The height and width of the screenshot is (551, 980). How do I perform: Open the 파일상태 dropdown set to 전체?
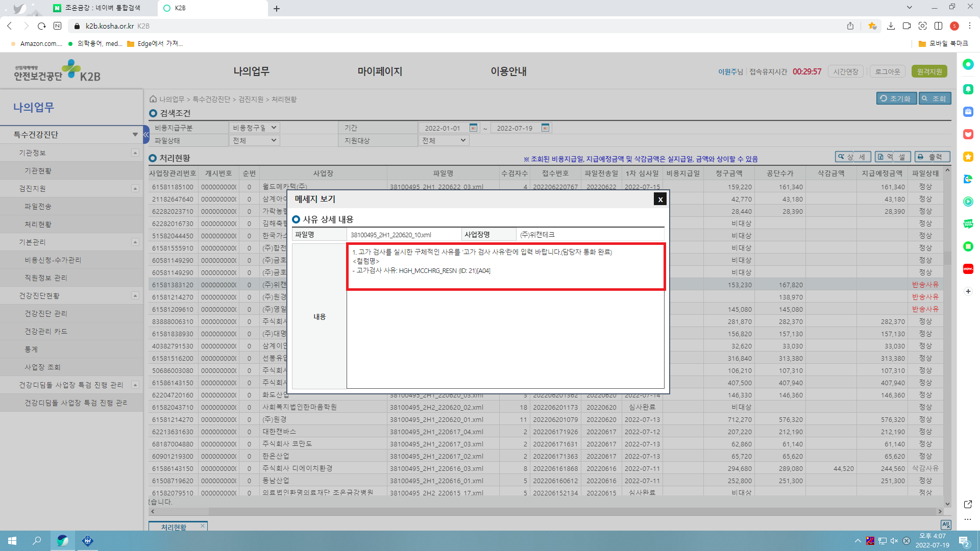coord(254,140)
